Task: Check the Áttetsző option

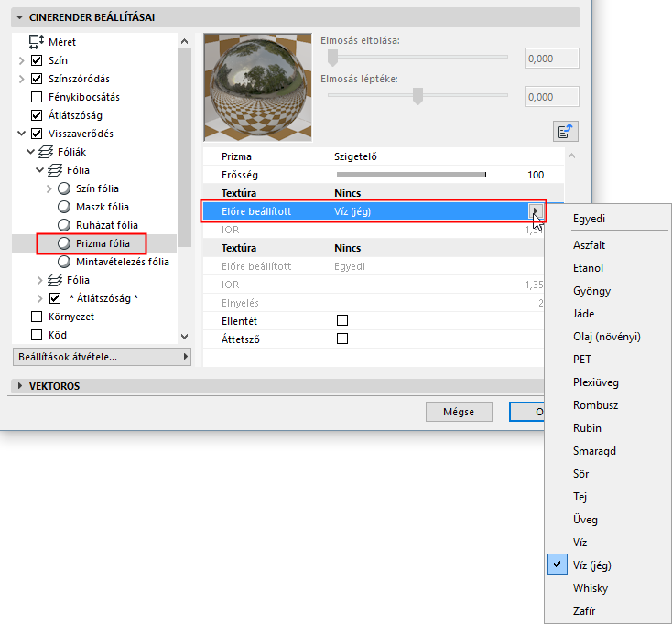Action: pyautogui.click(x=342, y=339)
